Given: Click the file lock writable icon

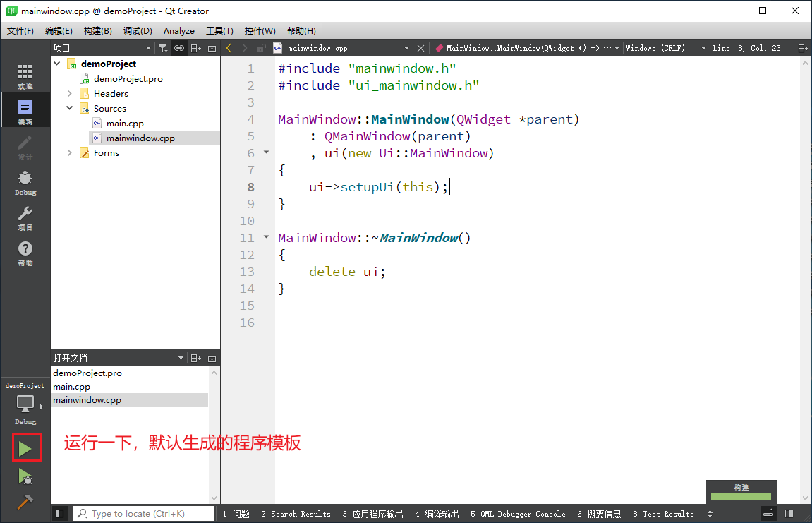Looking at the screenshot, I should [261, 48].
